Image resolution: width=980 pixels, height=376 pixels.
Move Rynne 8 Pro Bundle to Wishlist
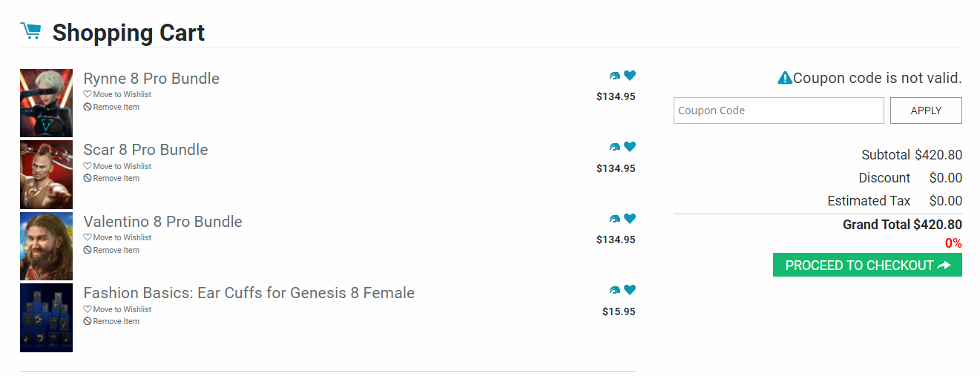[x=117, y=94]
